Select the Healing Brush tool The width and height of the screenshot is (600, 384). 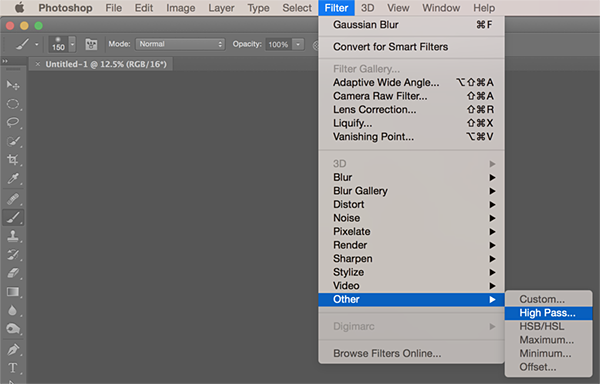(13, 199)
